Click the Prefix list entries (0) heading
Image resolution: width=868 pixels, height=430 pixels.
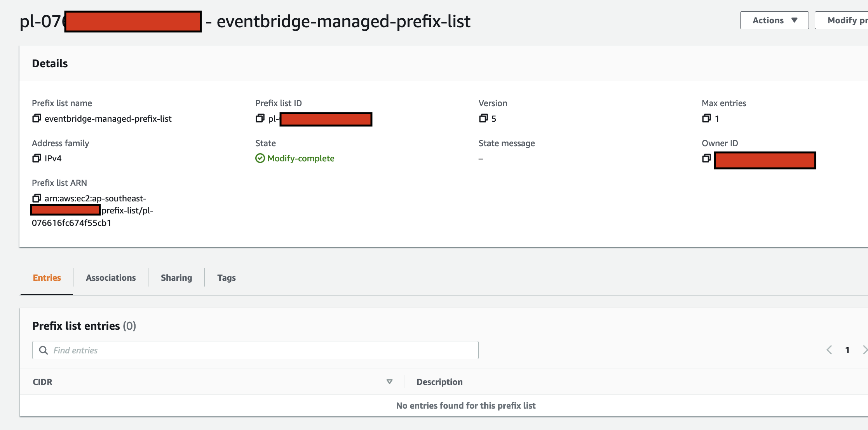pyautogui.click(x=84, y=326)
